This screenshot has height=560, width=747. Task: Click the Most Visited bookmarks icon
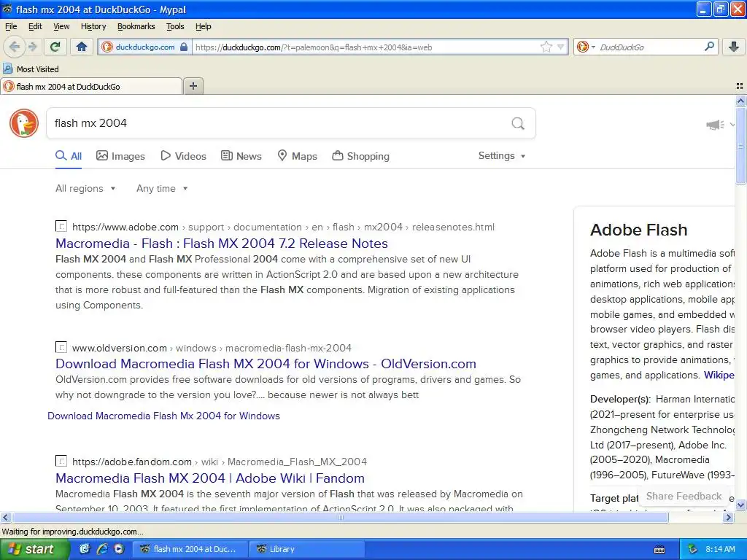[7, 69]
